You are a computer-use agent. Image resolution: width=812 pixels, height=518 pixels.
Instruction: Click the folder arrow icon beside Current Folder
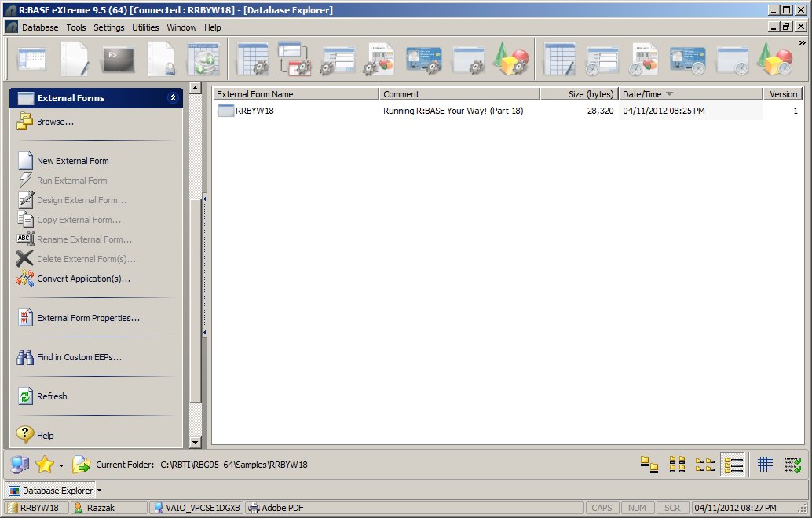pyautogui.click(x=81, y=465)
